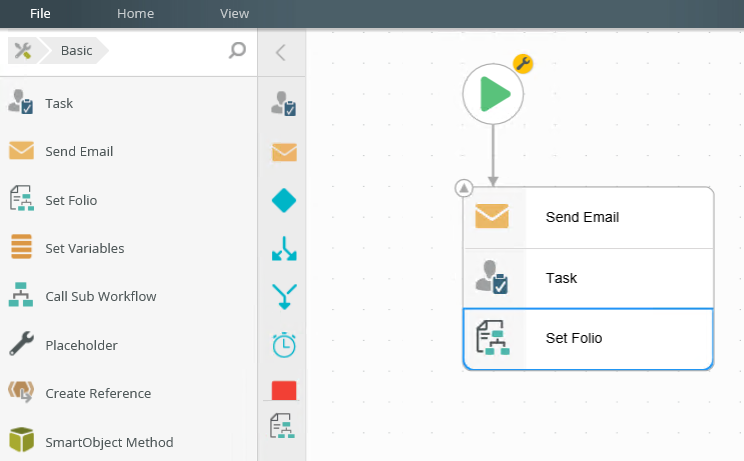The image size is (744, 461).
Task: Pick Task icon in favorites strip
Action: pos(284,104)
